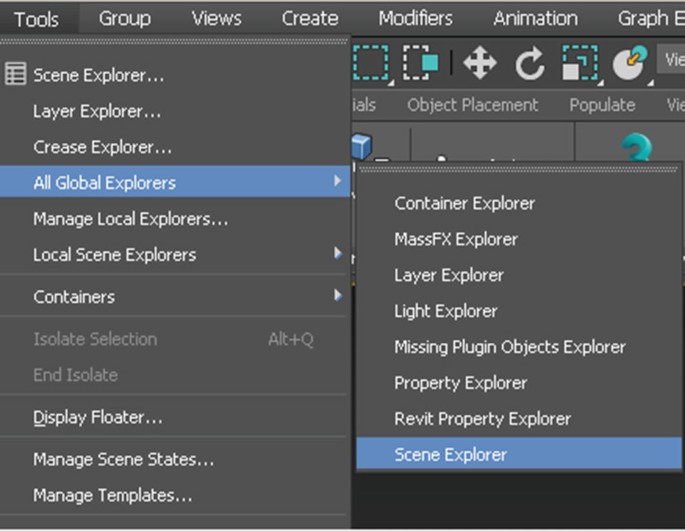Screen dimensions: 685x531
Task: Click the Scene Explorer list icon in Tools menu
Action: (16, 75)
